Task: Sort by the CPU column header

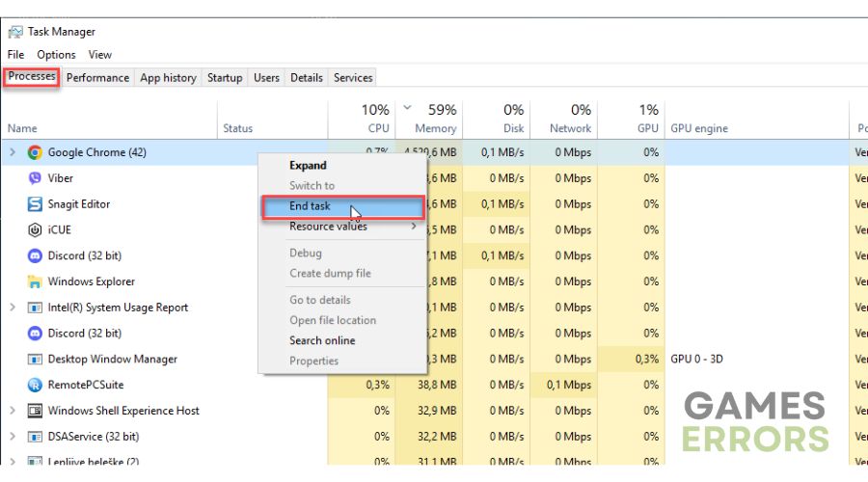Action: (378, 128)
